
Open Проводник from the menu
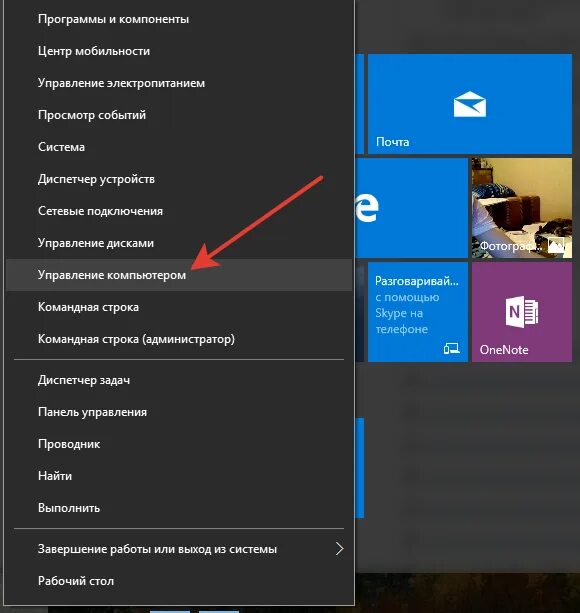179,444
